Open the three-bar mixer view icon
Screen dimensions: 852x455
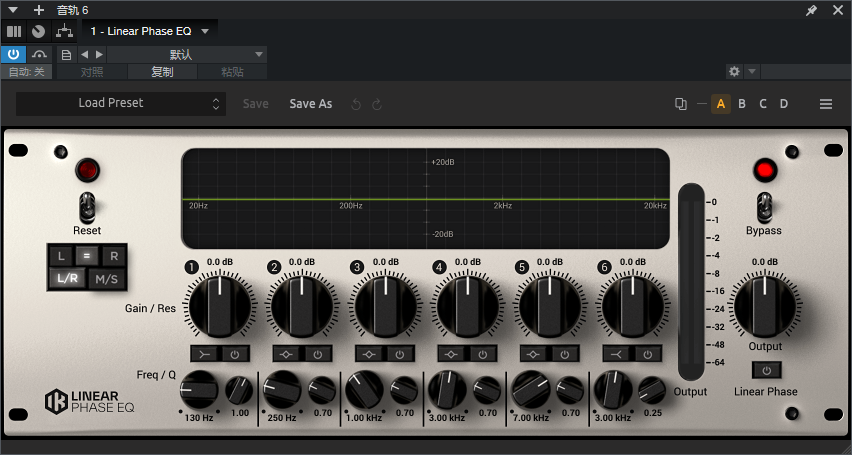(14, 32)
